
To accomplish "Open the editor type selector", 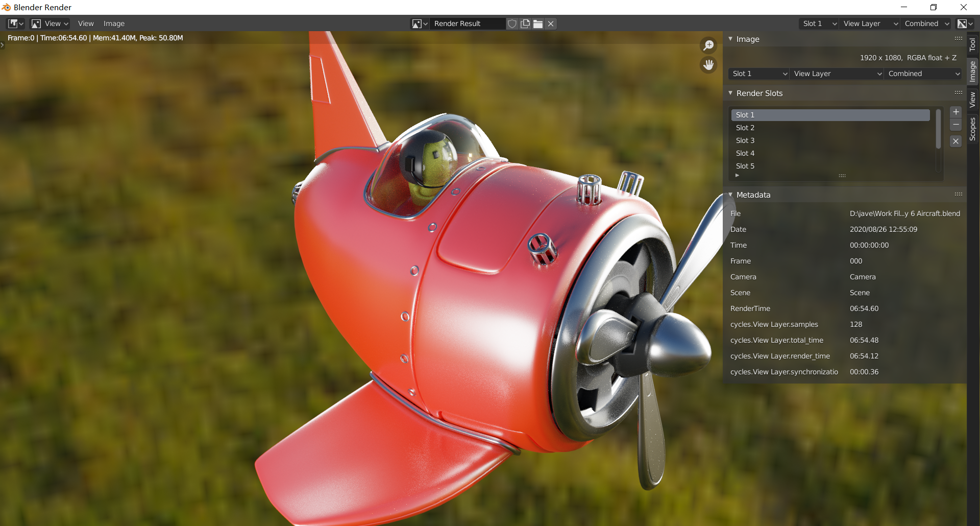I will (16, 23).
